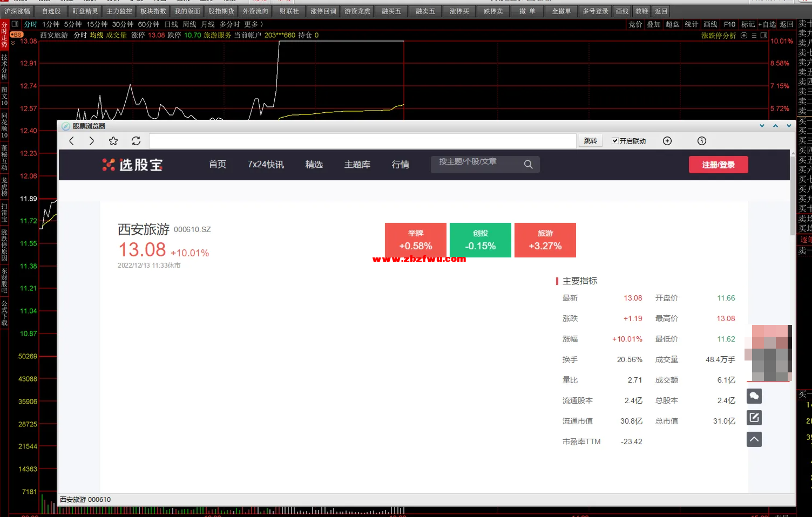The width and height of the screenshot is (812, 517).
Task: Click the 板块指数 toolbar button
Action: [x=153, y=11]
